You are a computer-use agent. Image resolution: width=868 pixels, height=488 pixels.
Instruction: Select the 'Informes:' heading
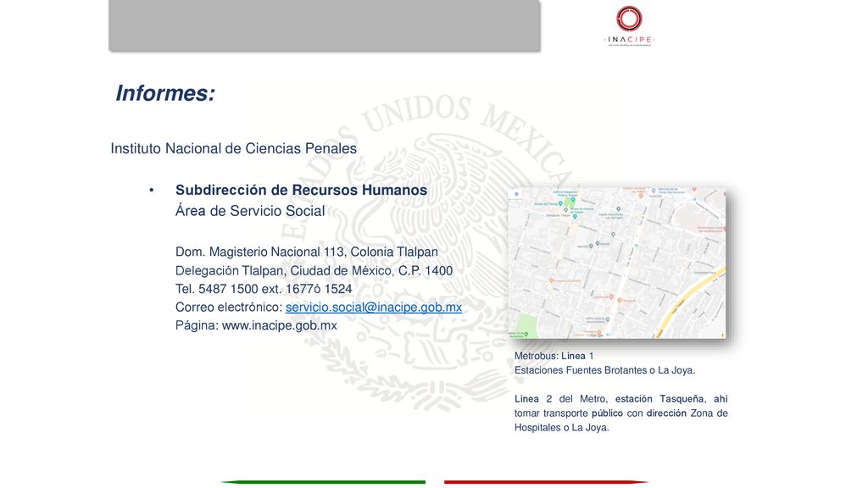pos(165,93)
